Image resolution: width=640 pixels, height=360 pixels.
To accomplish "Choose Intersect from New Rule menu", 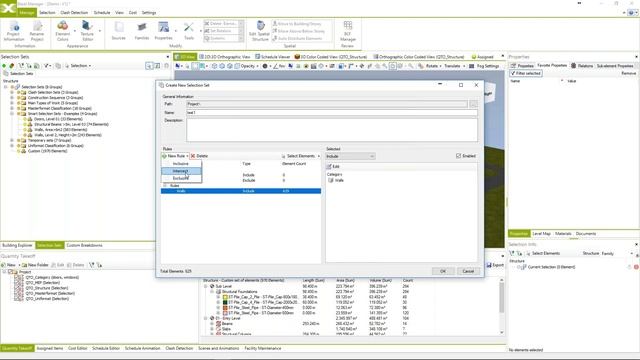I will click(181, 171).
